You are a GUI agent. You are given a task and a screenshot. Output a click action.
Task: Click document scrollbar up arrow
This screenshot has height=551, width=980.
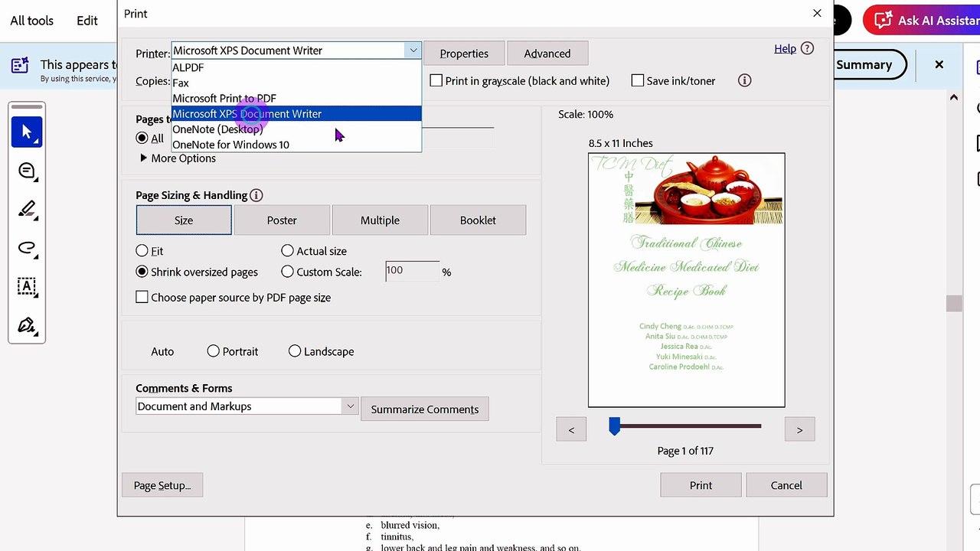click(953, 97)
